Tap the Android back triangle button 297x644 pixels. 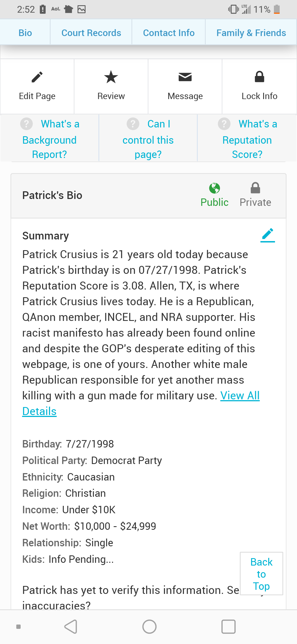[x=71, y=627]
